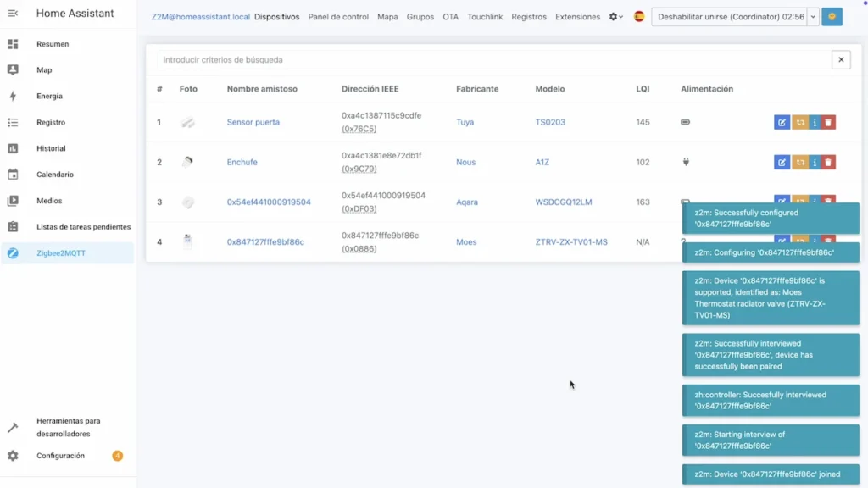Click the notification badge on Configuración
Viewport: 868px width, 488px height.
[117, 455]
